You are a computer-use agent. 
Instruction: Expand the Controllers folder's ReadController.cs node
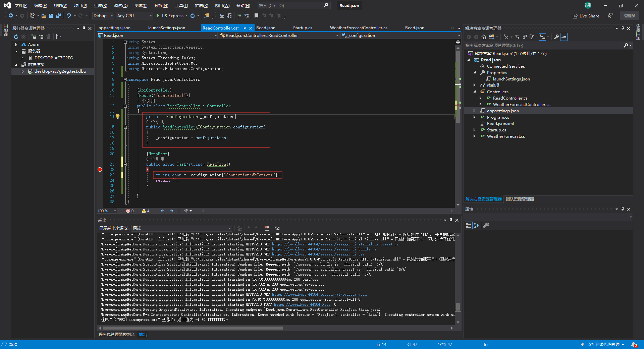[480, 98]
